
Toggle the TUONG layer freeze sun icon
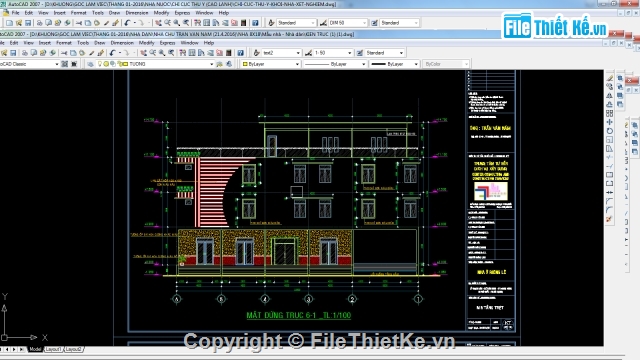[x=106, y=64]
